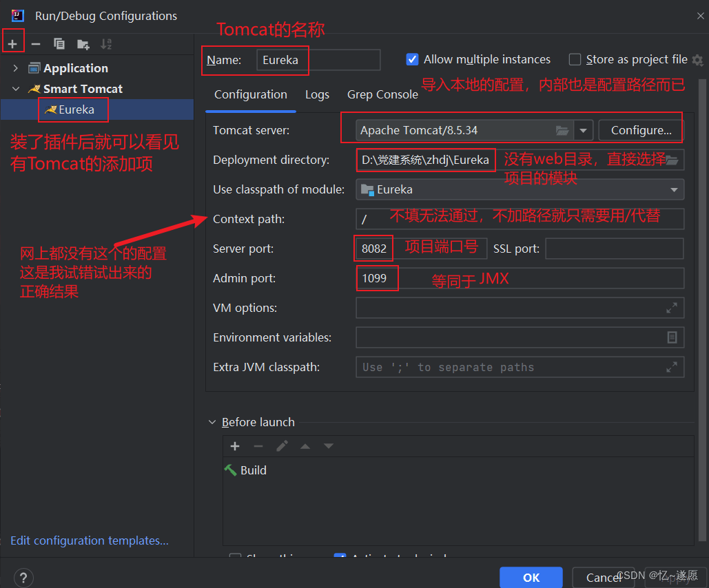Enable Store as project file

[x=575, y=60]
